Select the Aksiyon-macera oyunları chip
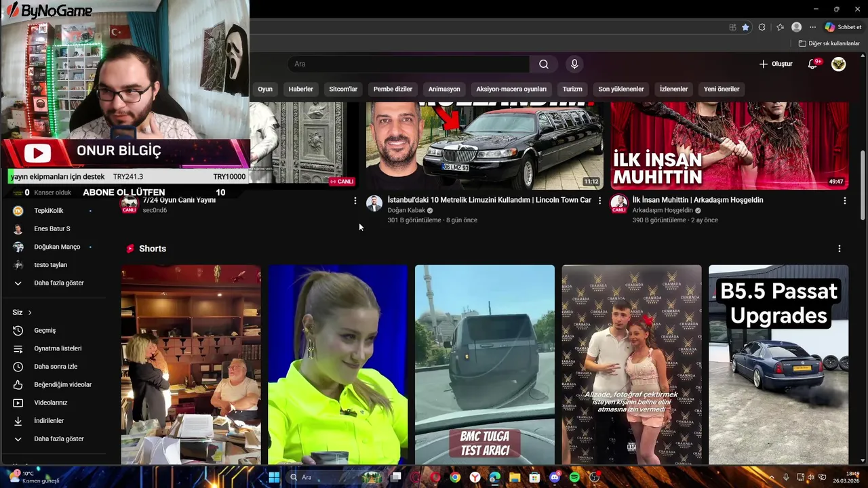 click(511, 89)
